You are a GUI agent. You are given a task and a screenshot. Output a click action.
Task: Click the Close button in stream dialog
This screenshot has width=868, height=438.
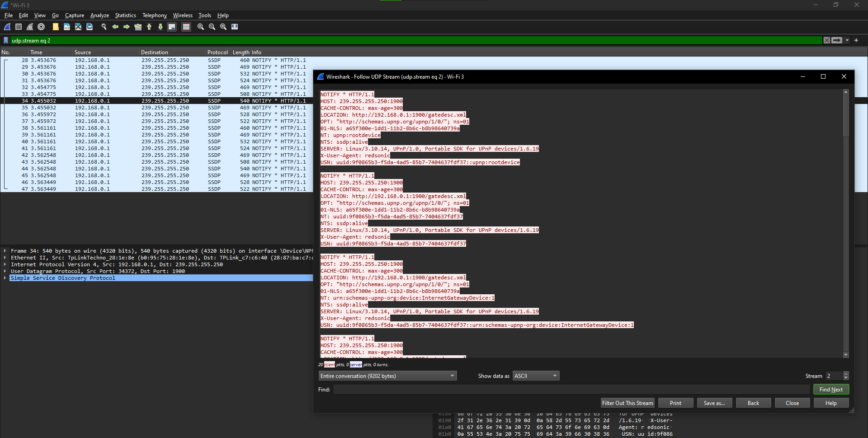coord(792,403)
